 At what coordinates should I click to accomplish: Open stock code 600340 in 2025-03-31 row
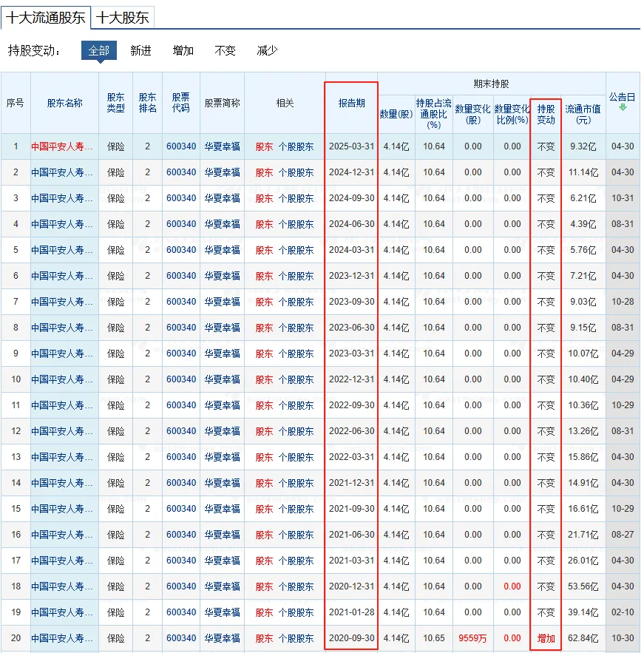pyautogui.click(x=181, y=146)
